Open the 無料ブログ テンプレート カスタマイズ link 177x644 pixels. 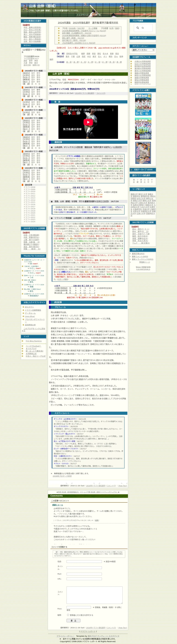coord(103,636)
